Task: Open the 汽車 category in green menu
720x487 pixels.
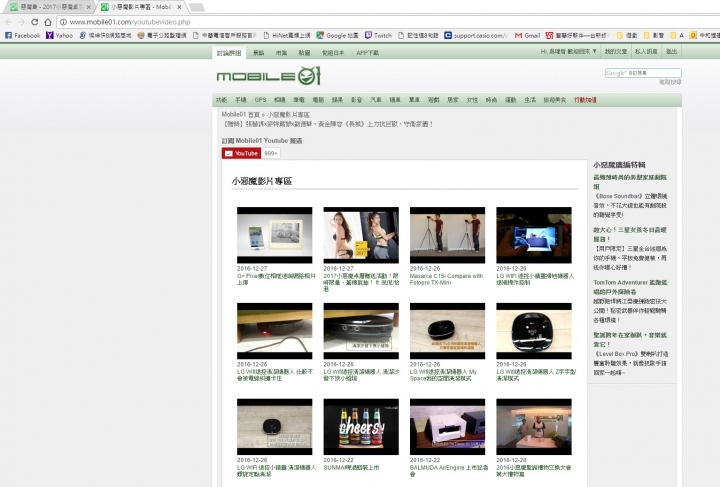Action: point(376,100)
